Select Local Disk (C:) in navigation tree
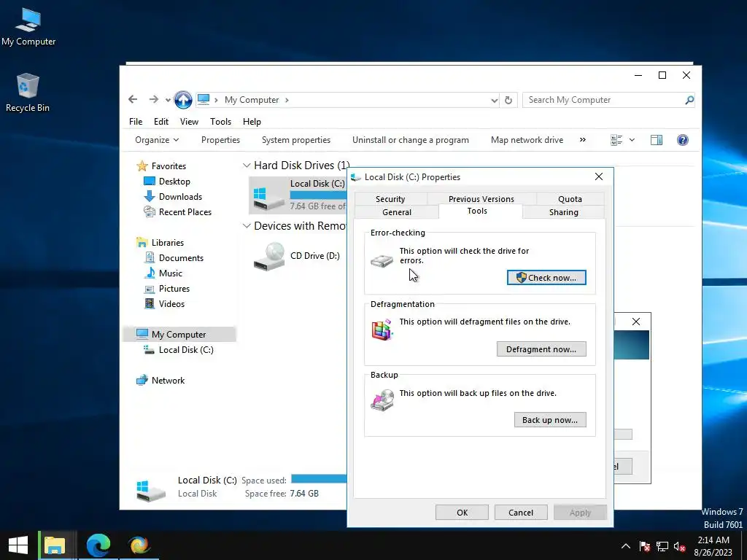 (179, 350)
